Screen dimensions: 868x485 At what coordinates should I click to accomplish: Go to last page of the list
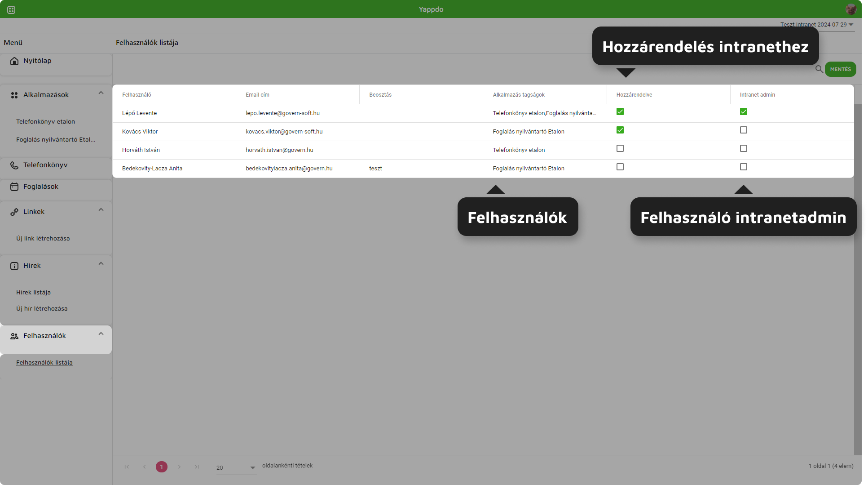pos(197,467)
